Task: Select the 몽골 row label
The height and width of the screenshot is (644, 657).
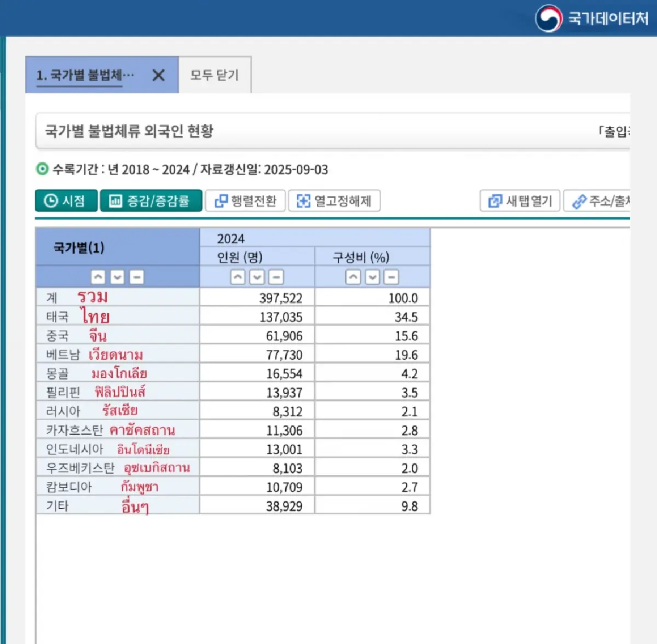Action: [x=57, y=373]
